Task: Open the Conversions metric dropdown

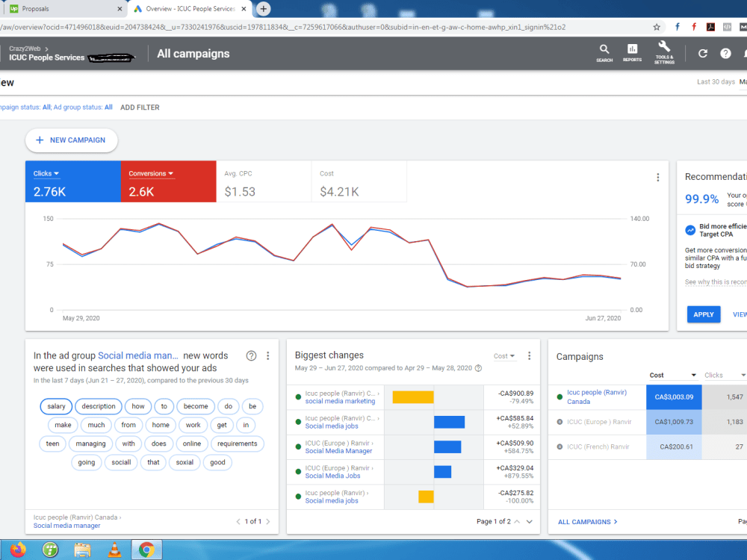Action: (x=151, y=174)
